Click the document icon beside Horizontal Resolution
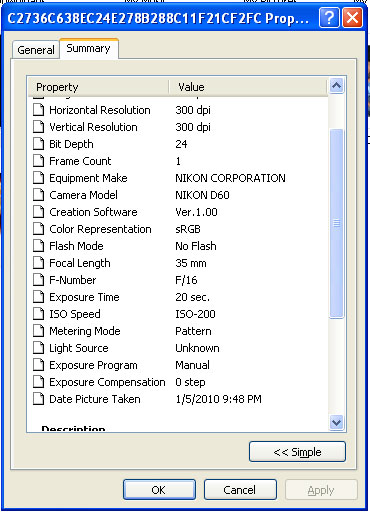The width and height of the screenshot is (370, 512). (39, 110)
